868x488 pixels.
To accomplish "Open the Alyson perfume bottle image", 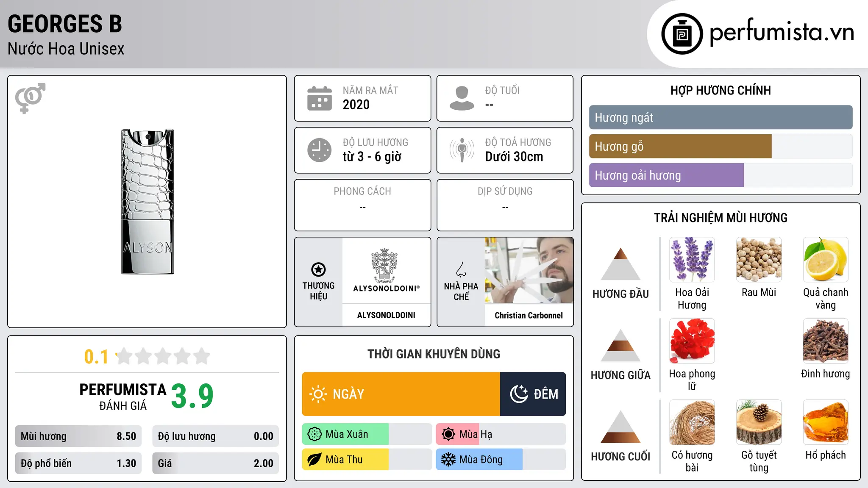I will (x=147, y=202).
